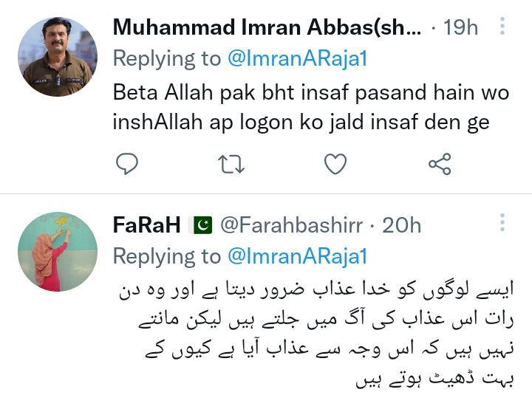Open @ImranARaja1 link in FaRaH's reply

(298, 256)
